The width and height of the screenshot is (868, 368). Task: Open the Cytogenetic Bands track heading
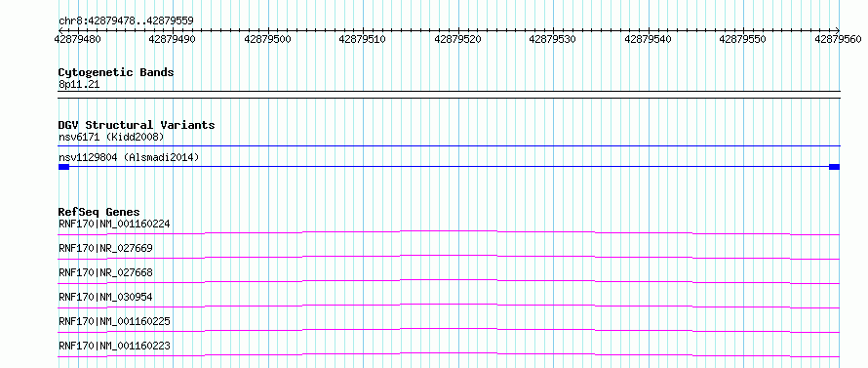coord(116,72)
